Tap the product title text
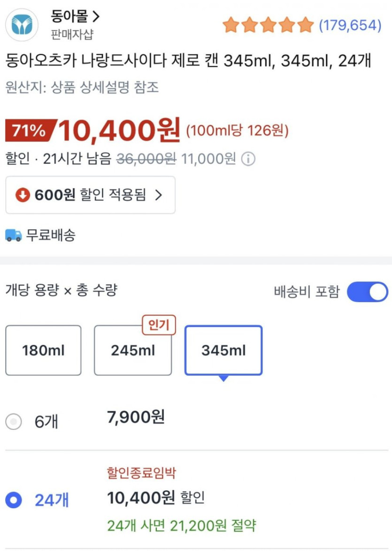The width and height of the screenshot is (392, 551). pos(189,61)
